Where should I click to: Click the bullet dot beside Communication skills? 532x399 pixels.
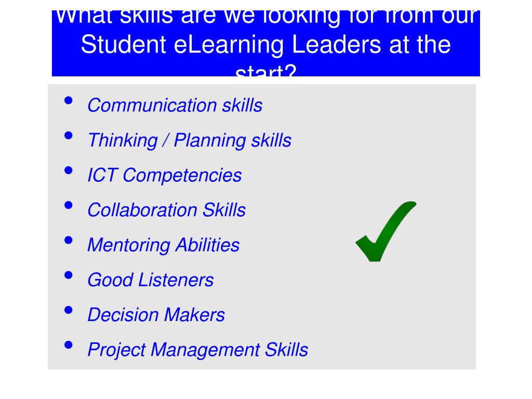(69, 100)
